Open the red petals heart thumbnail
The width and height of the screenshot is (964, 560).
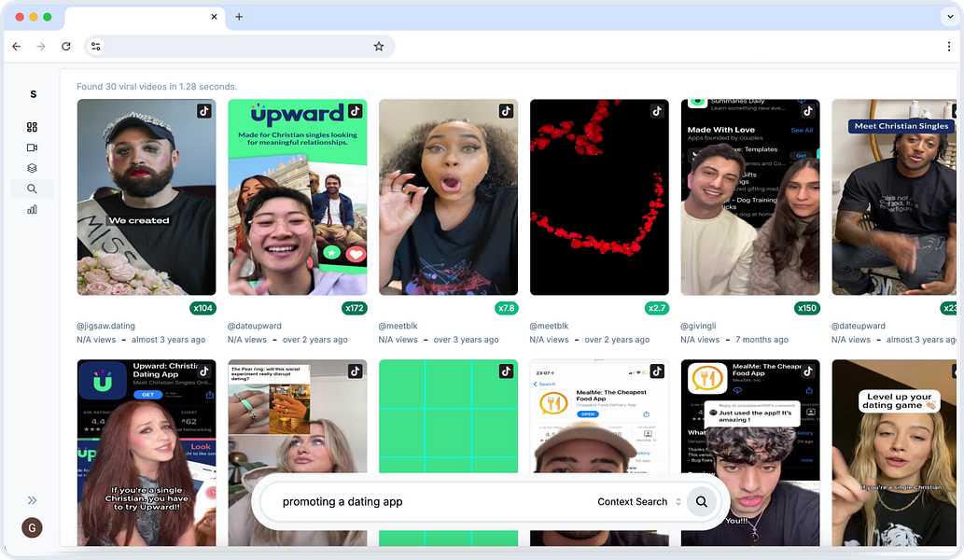[599, 197]
